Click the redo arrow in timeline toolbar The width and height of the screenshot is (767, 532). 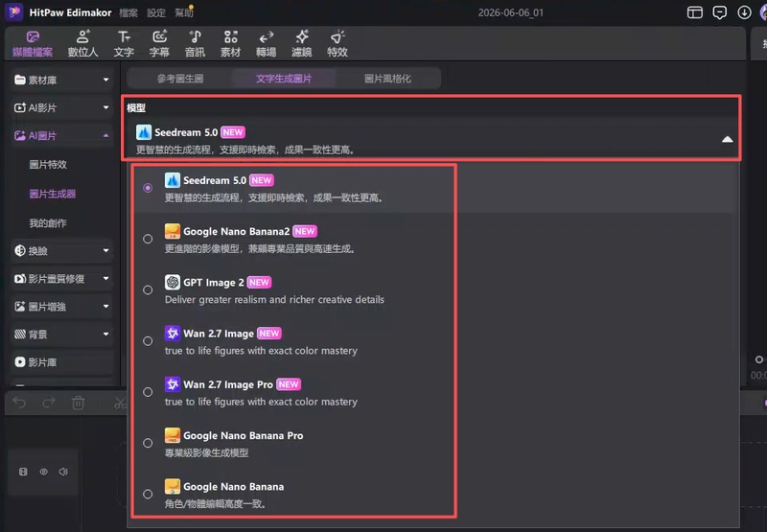pos(49,403)
